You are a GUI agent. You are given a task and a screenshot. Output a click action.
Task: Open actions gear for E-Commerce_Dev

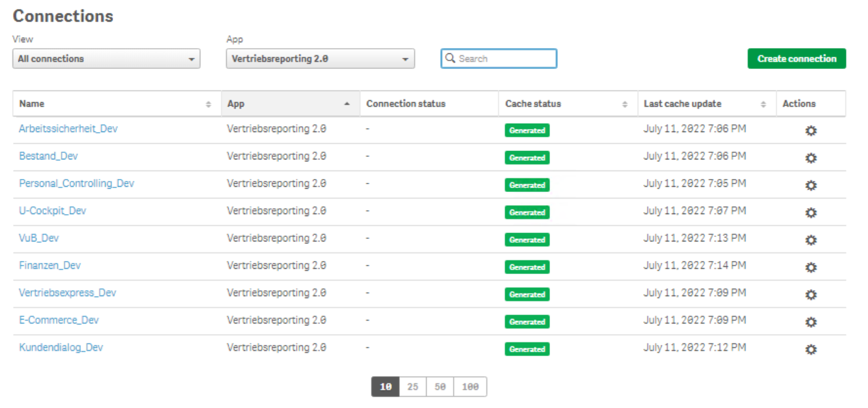[811, 322]
